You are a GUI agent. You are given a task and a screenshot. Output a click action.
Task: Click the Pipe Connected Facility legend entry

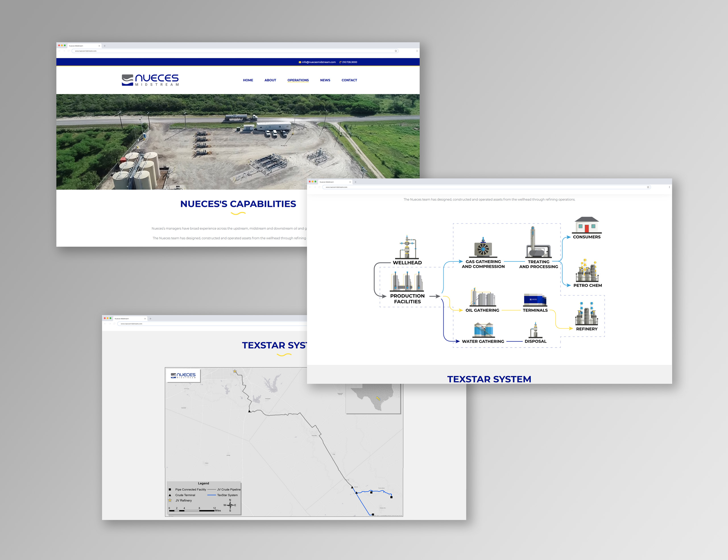(x=187, y=490)
